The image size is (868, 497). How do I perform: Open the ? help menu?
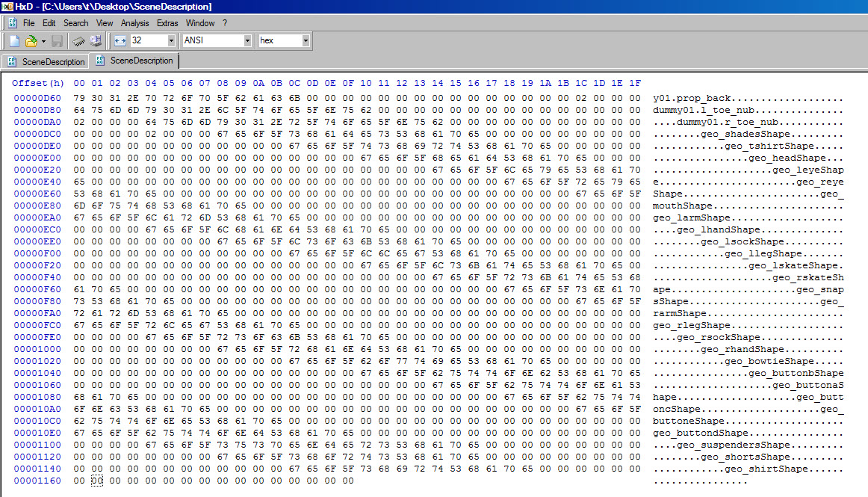225,23
